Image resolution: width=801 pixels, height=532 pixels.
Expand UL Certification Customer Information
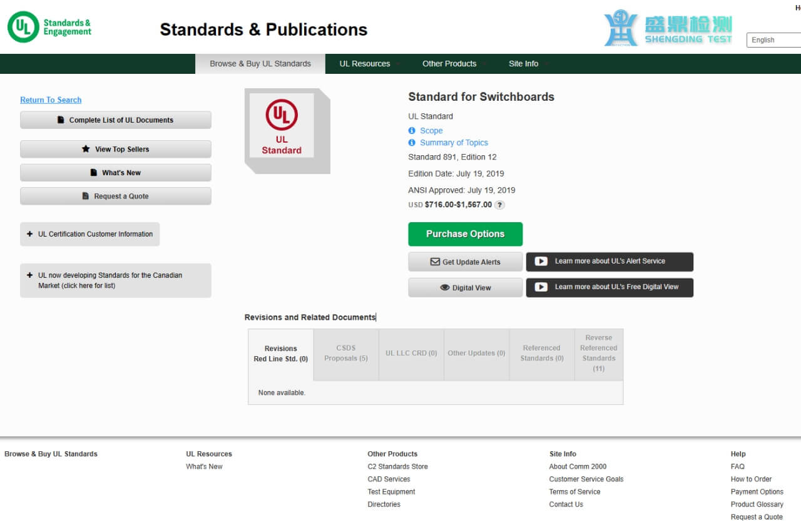[x=90, y=234]
